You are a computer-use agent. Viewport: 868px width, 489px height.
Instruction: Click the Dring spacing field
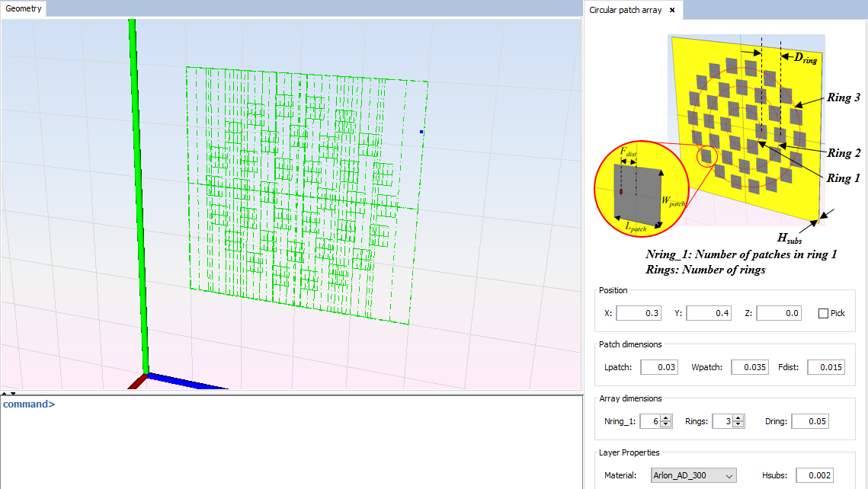click(x=809, y=421)
